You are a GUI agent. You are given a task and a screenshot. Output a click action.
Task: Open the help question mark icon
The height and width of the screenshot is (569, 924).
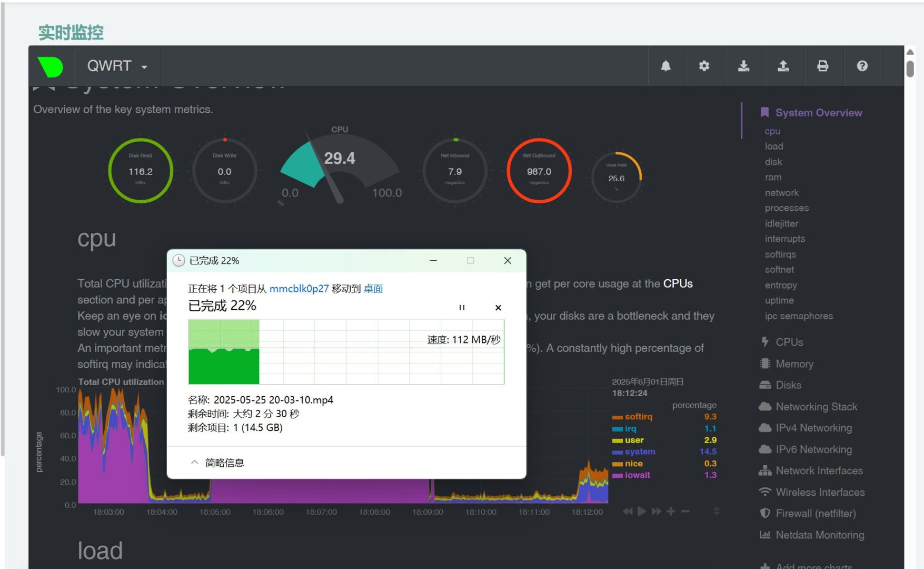pos(862,66)
